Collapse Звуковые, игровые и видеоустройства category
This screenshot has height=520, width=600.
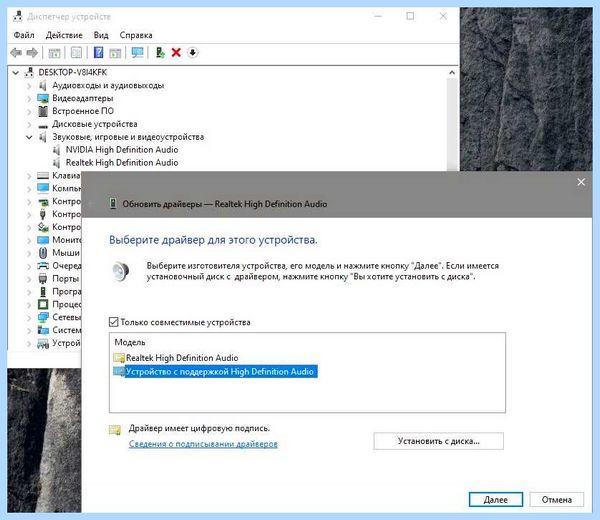29,137
